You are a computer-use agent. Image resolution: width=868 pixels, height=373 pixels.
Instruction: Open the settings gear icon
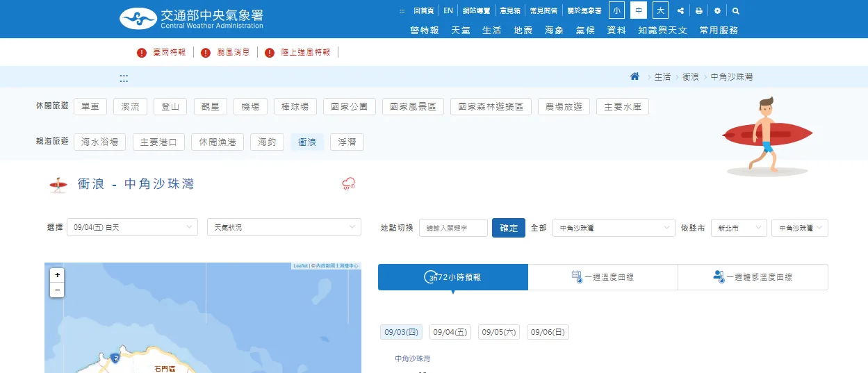[x=718, y=11]
